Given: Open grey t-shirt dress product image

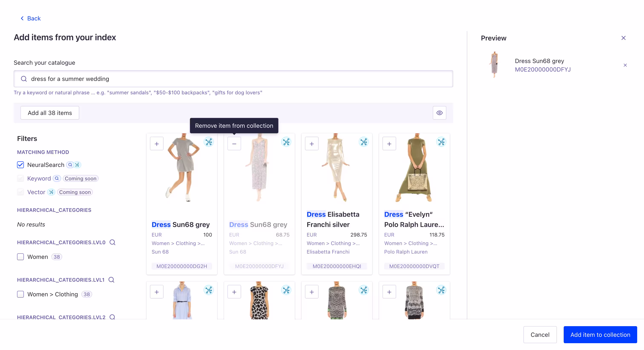Looking at the screenshot, I should pos(183,168).
